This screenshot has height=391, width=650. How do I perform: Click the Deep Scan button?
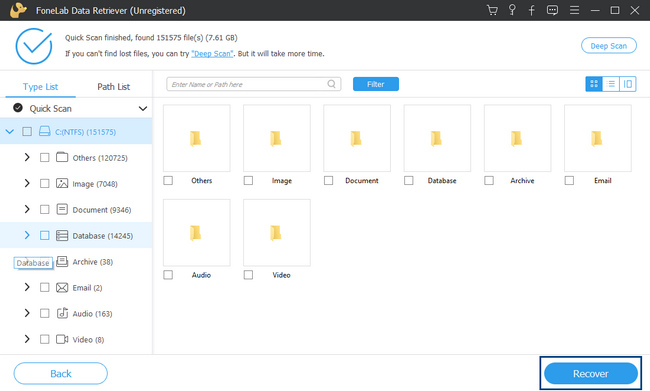point(609,46)
